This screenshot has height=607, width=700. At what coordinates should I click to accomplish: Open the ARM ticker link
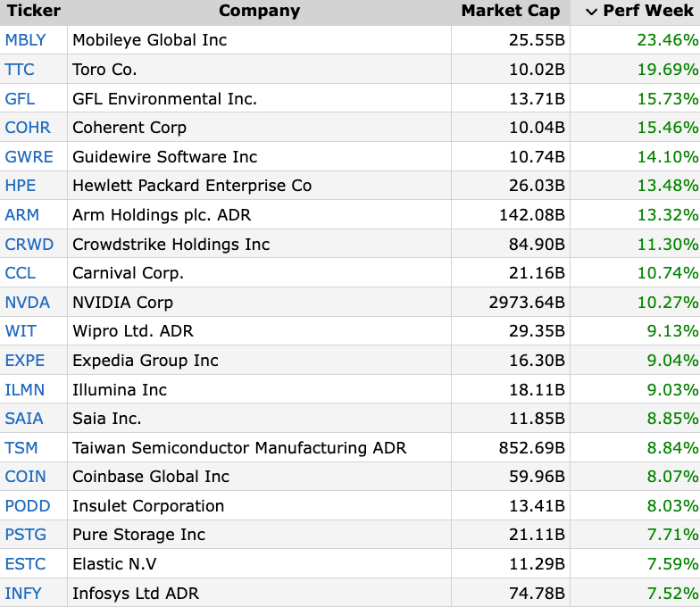click(22, 215)
